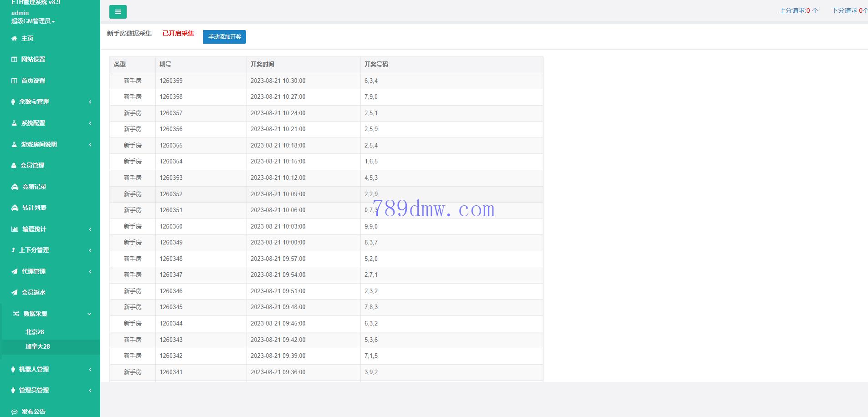Expand the 机器人管理 menu arrow
This screenshot has height=417, width=868.
90,370
